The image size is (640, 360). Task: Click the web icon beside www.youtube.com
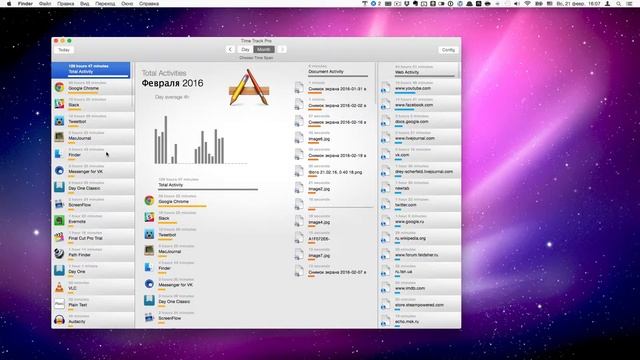point(385,87)
